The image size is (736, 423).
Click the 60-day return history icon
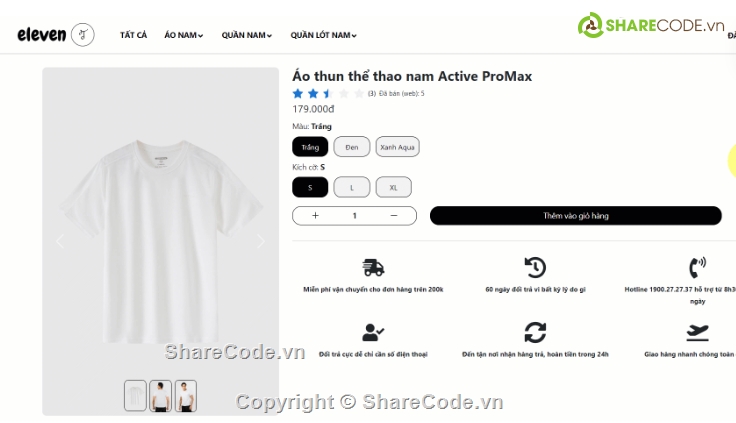[535, 267]
